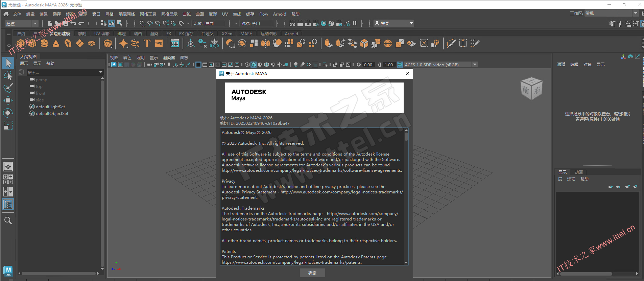Switch to the 动画 layer editor tab
Viewport: 644px width, 281px height.
579,172
